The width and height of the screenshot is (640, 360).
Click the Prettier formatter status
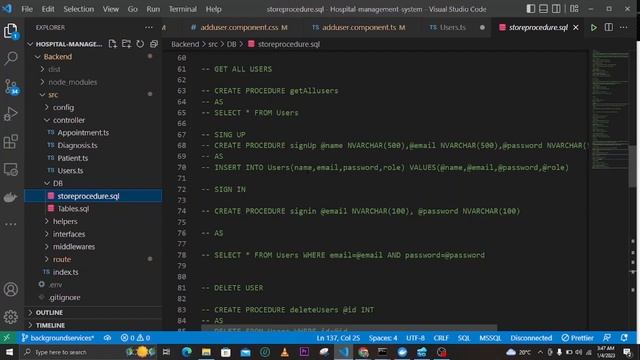click(578, 338)
